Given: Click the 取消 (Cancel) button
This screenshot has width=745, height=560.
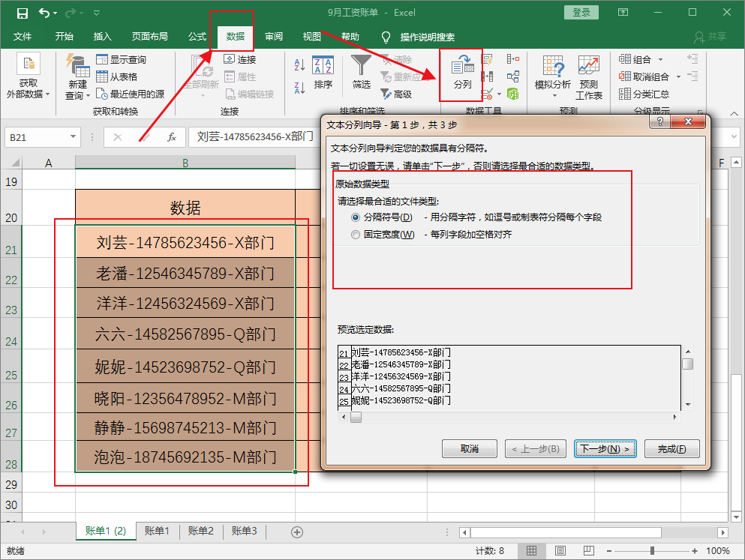Looking at the screenshot, I should [x=469, y=448].
